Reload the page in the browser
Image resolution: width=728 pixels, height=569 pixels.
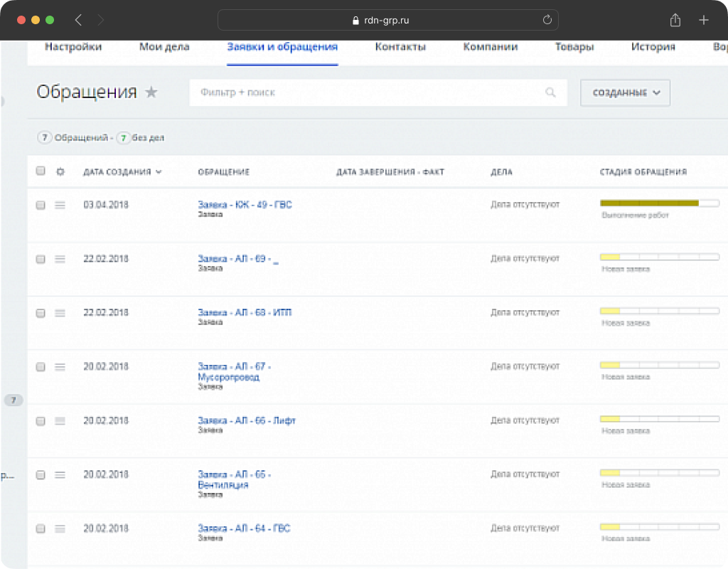(547, 19)
